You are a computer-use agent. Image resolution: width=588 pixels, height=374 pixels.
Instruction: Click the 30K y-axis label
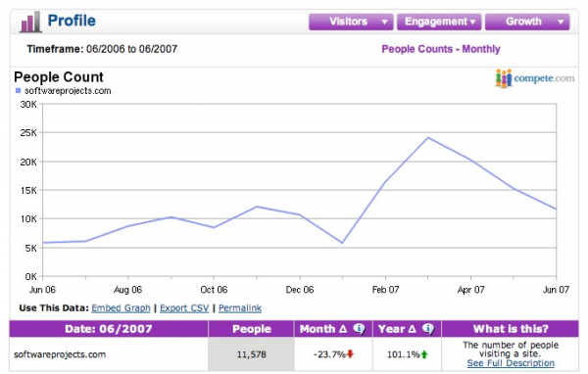(x=28, y=105)
